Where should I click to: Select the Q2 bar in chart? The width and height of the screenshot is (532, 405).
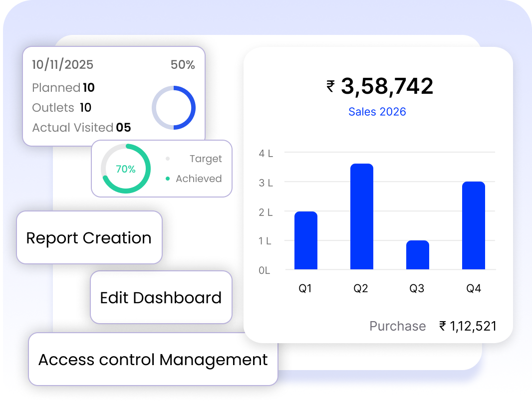362,216
